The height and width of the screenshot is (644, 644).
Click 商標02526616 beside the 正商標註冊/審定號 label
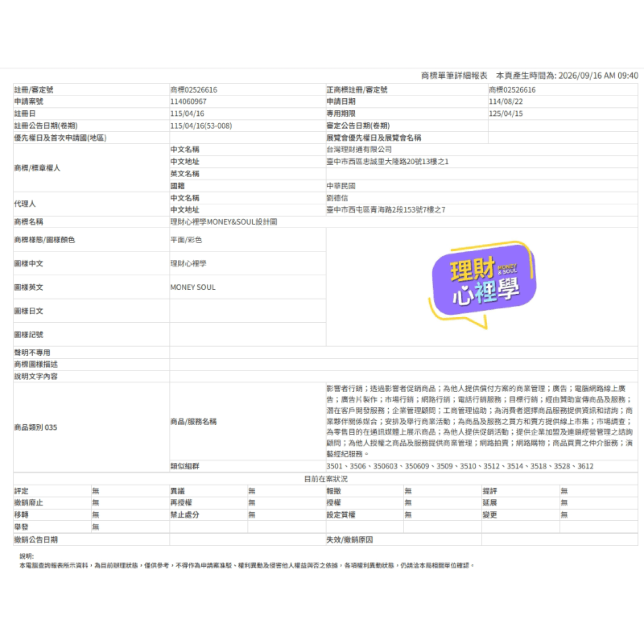tap(512, 89)
